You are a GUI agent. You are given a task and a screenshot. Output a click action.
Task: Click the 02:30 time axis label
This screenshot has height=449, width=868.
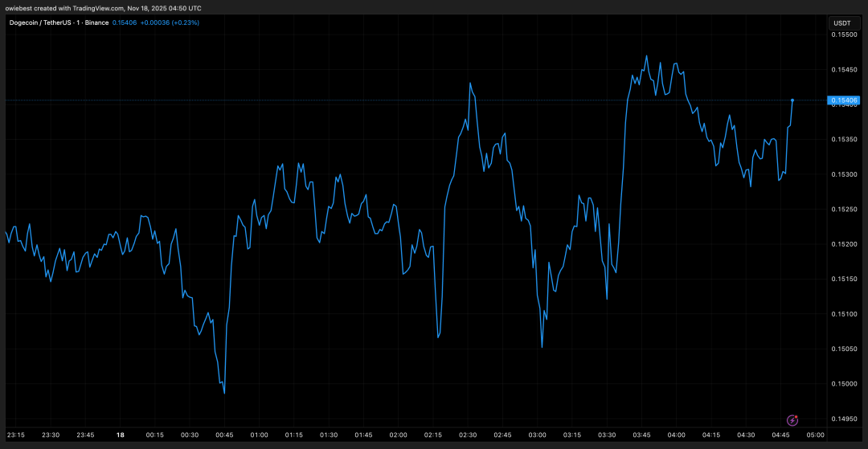click(468, 435)
